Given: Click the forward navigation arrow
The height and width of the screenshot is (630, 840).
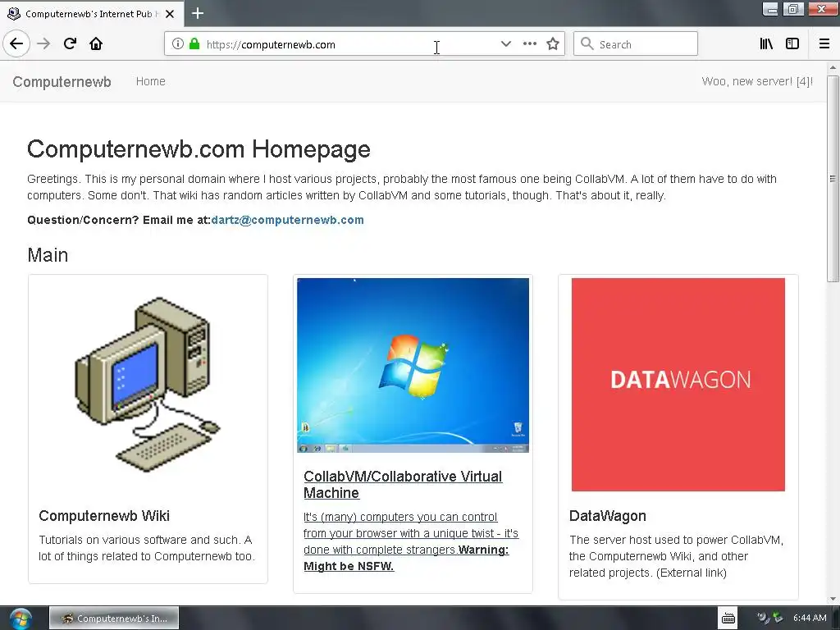Looking at the screenshot, I should 43,44.
